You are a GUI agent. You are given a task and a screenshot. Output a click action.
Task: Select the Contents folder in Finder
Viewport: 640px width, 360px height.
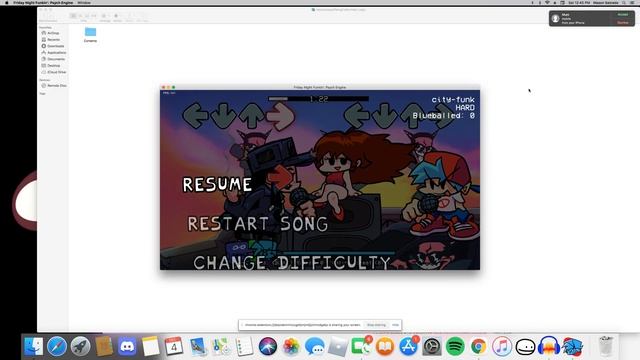coord(90,34)
